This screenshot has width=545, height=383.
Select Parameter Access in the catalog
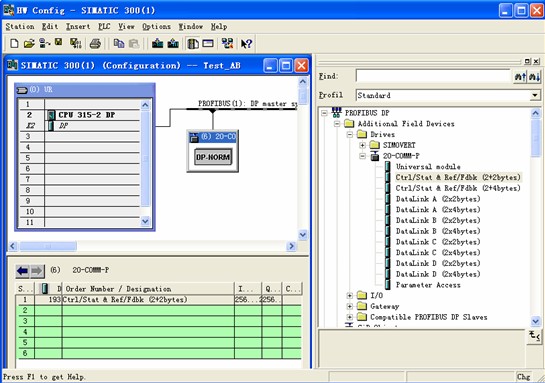pyautogui.click(x=428, y=285)
